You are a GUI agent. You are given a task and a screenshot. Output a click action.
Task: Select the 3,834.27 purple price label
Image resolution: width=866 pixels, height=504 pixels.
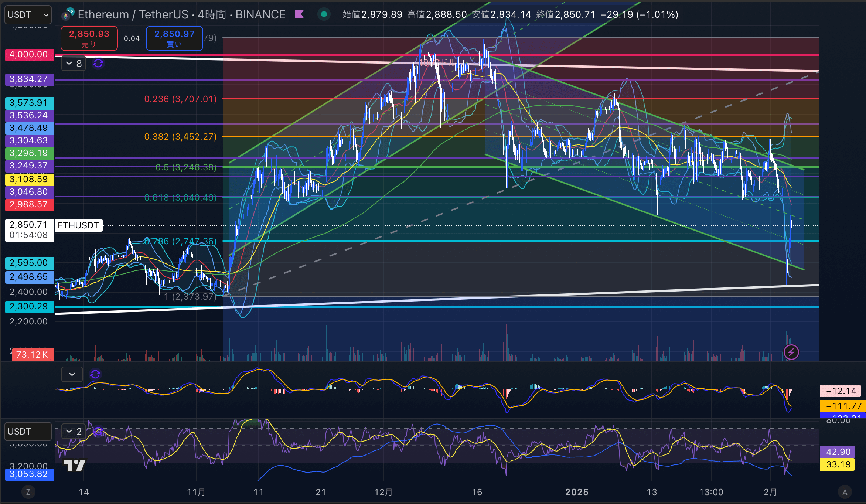tap(29, 79)
